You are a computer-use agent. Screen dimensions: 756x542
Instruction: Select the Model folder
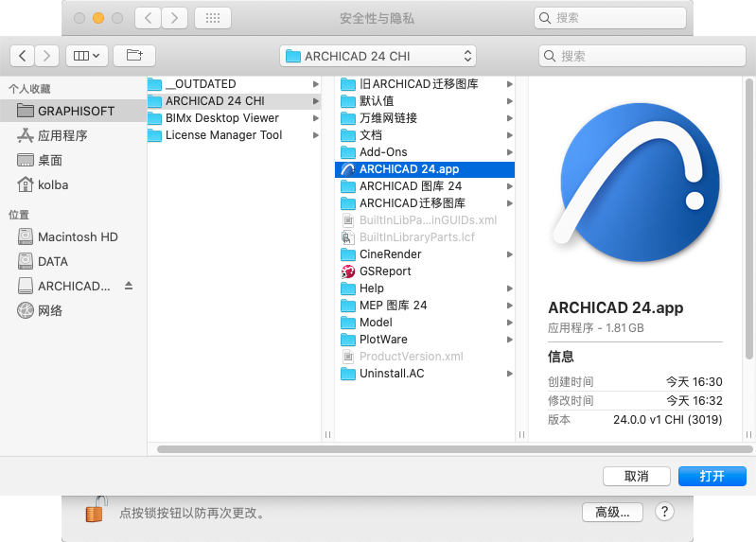425,323
